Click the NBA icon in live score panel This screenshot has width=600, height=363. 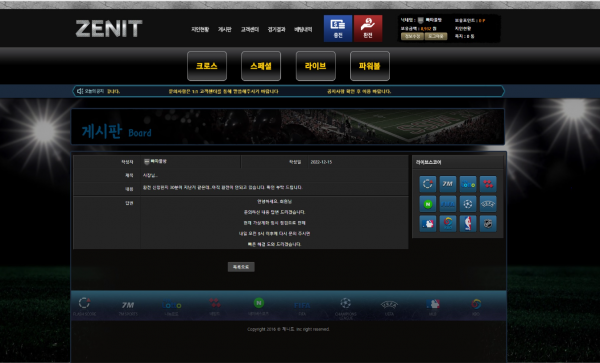(x=468, y=224)
